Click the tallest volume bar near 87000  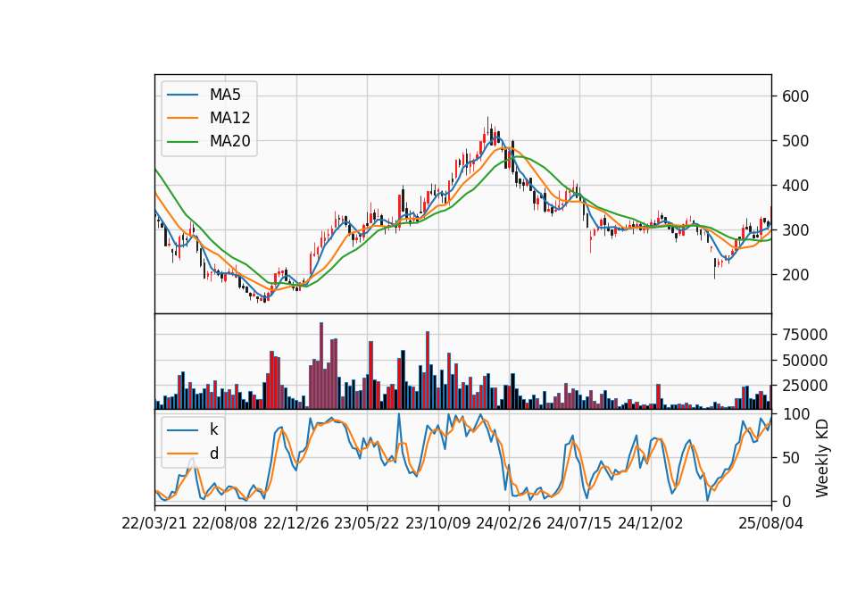pos(321,366)
